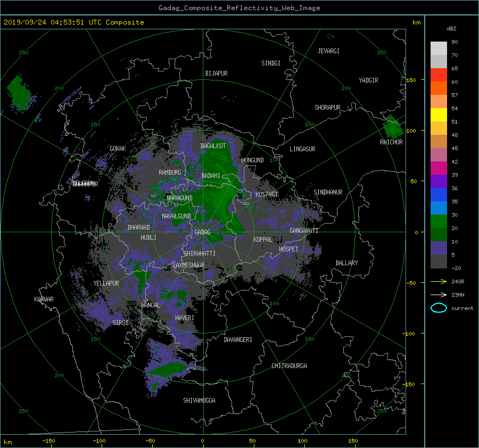Click the dBZ legend heading
Screen dimensions: 479x448
point(451,28)
